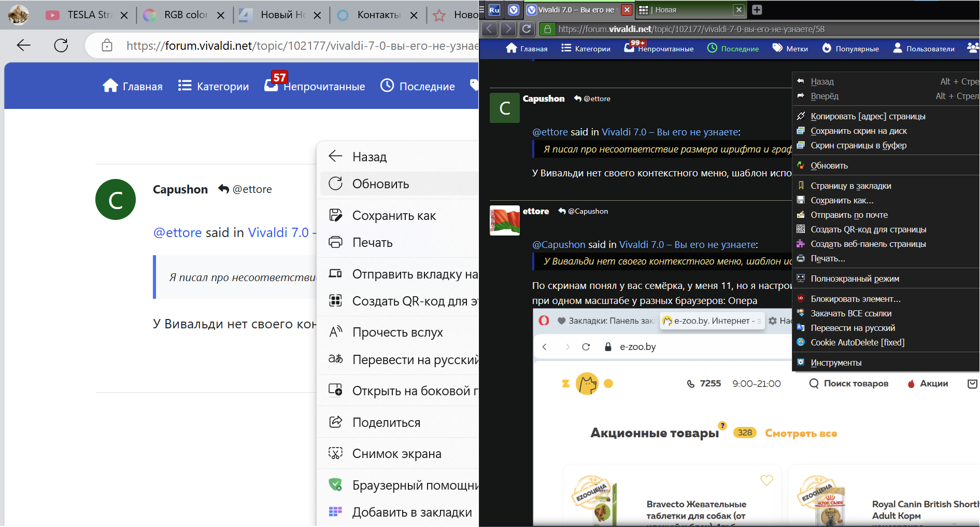Choose Закачать ВСЕ ссылки menu item
This screenshot has height=527, width=980.
coord(886,313)
